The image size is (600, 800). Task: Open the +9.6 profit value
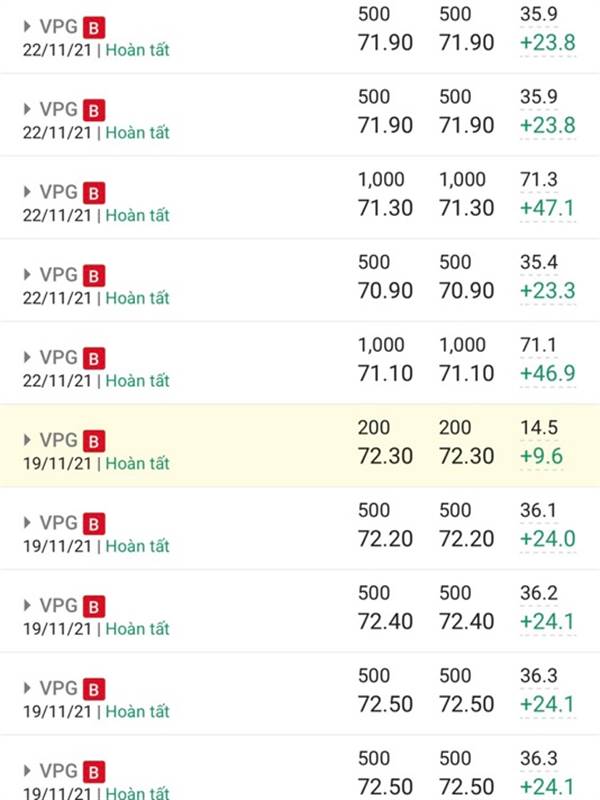541,456
